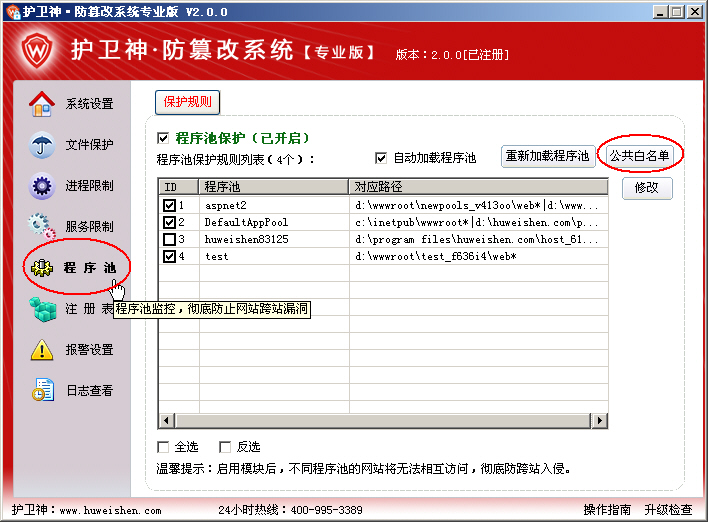Click the house icon for 系统设置
708x522 pixels.
click(42, 104)
